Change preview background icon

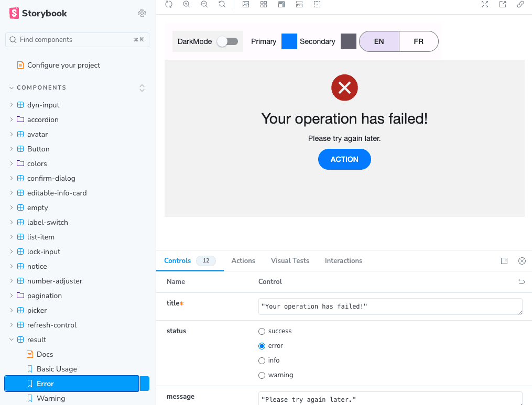coord(246,4)
